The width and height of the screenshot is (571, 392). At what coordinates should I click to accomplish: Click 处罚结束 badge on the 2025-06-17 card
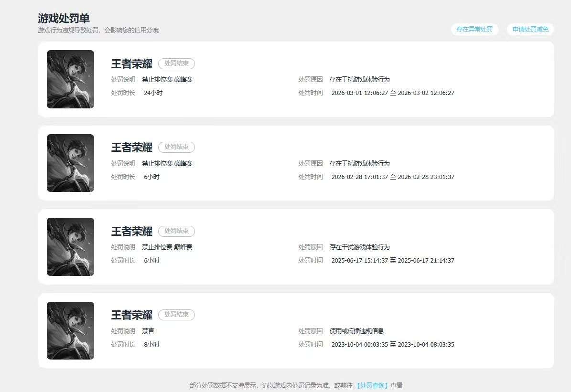coord(177,231)
